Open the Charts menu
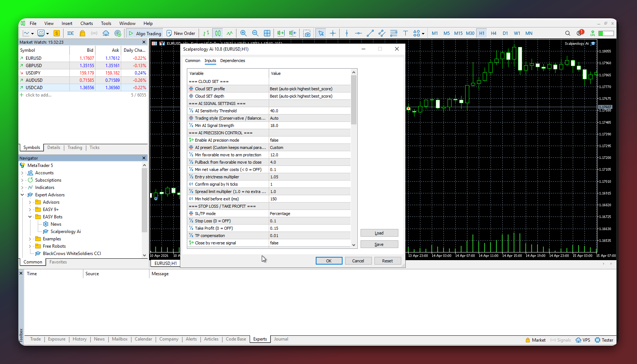Image resolution: width=637 pixels, height=364 pixels. 86,23
